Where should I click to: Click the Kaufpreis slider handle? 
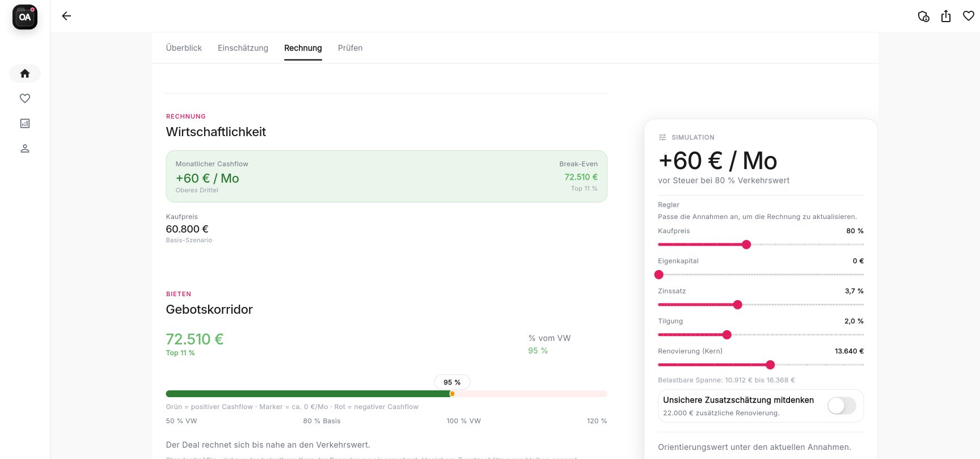[x=746, y=245]
